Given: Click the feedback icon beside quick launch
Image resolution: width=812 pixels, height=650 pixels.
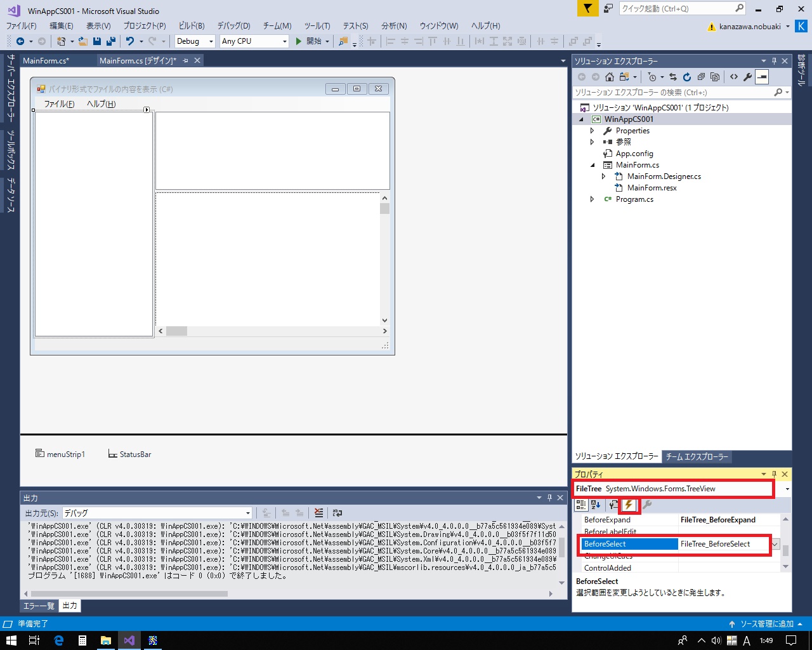Looking at the screenshot, I should pos(608,8).
